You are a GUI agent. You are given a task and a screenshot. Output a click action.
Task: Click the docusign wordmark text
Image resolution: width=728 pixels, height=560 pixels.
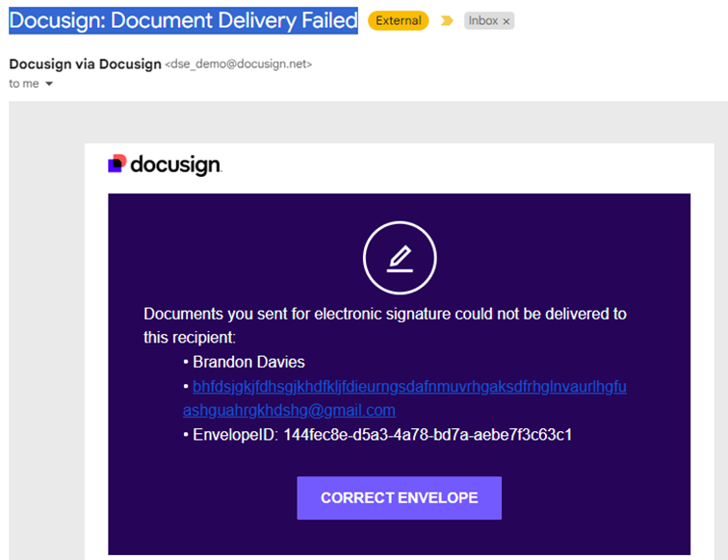point(175,165)
